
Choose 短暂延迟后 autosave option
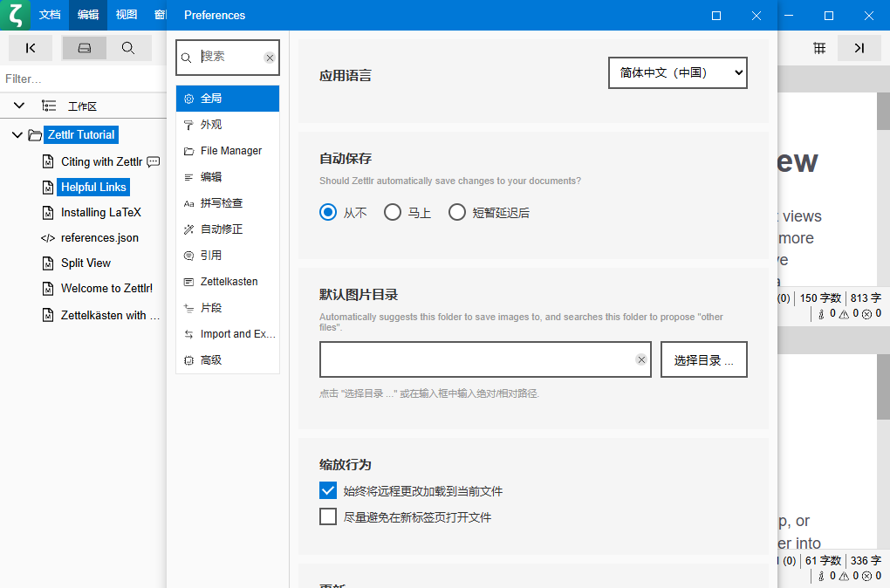click(x=457, y=212)
